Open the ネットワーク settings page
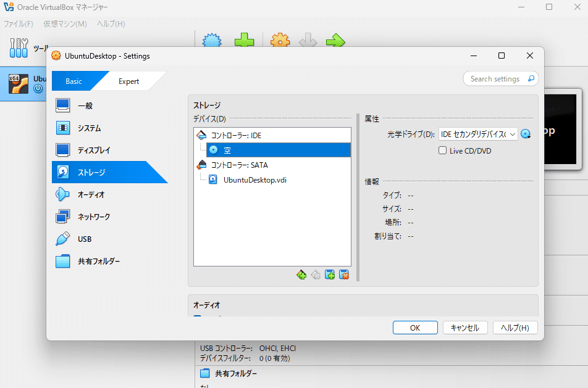588x388 pixels. 110,217
